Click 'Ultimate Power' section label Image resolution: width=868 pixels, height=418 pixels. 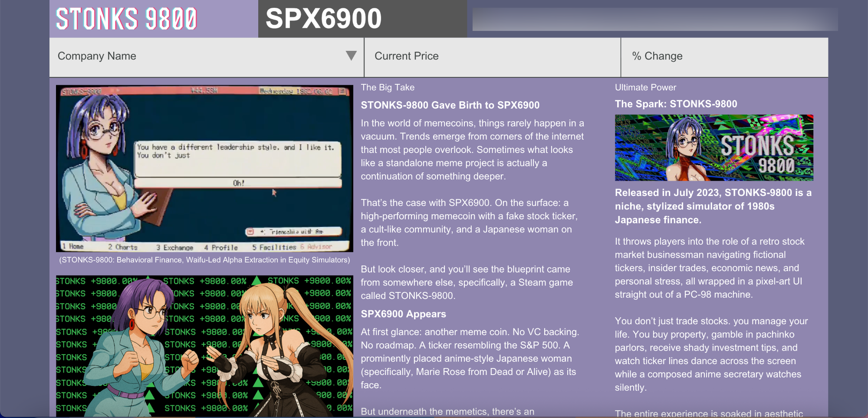point(645,87)
